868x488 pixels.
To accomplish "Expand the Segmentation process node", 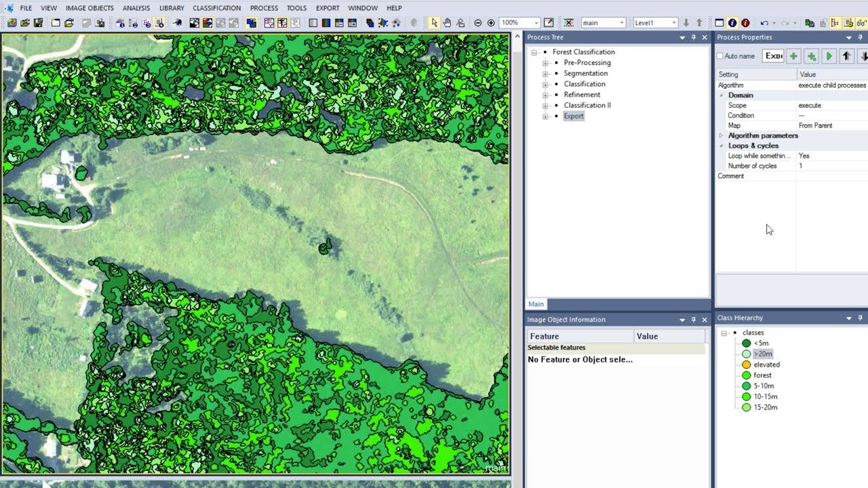I will click(x=545, y=73).
